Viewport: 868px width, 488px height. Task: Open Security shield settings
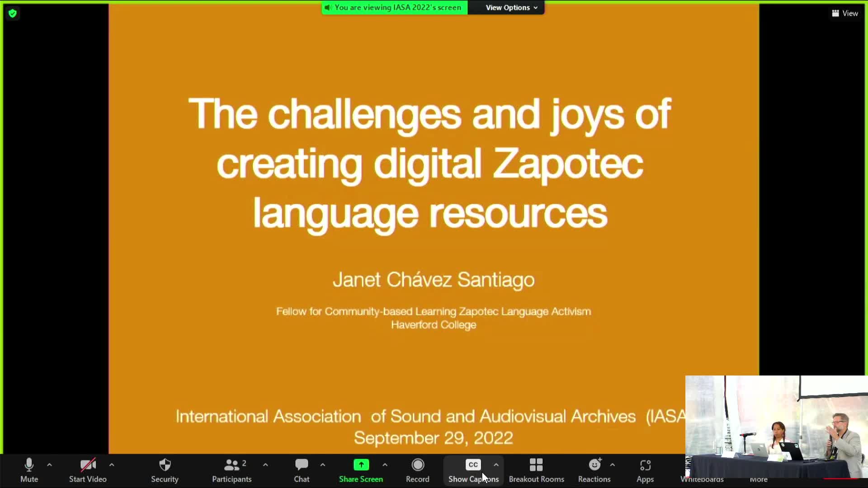tap(165, 470)
